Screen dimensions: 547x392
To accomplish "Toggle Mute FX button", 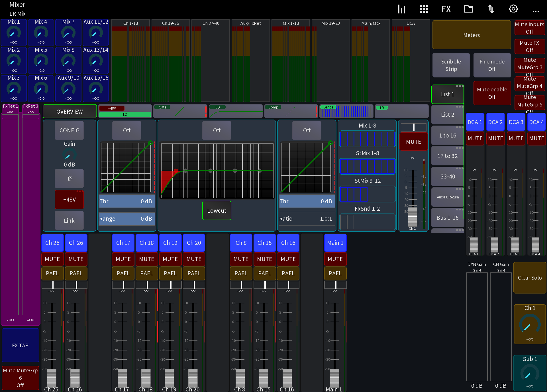I will click(529, 46).
